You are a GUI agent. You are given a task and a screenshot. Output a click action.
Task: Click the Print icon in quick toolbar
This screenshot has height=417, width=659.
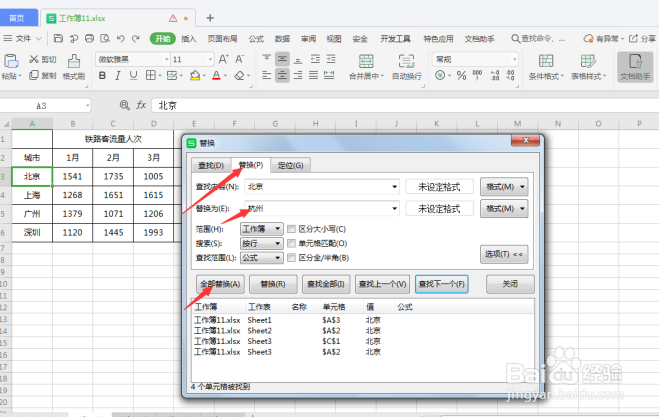89,39
